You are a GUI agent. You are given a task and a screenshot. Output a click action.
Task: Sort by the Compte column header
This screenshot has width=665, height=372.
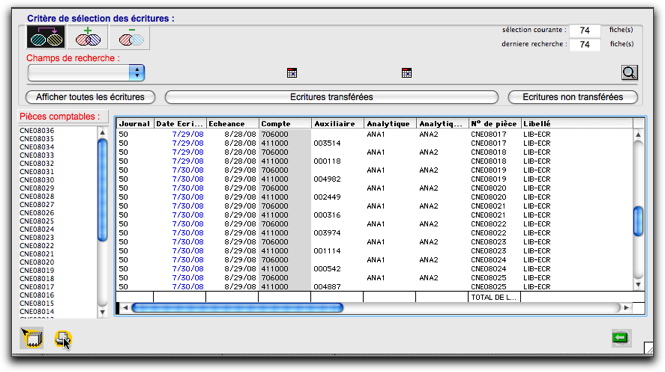(285, 123)
